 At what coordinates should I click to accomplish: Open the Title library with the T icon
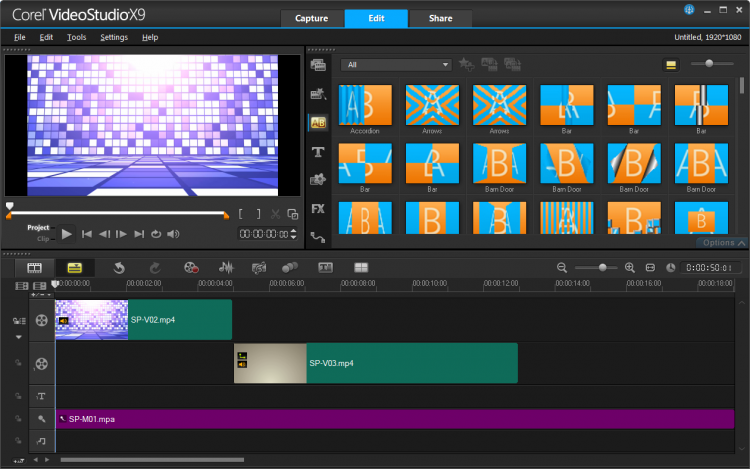pos(319,152)
